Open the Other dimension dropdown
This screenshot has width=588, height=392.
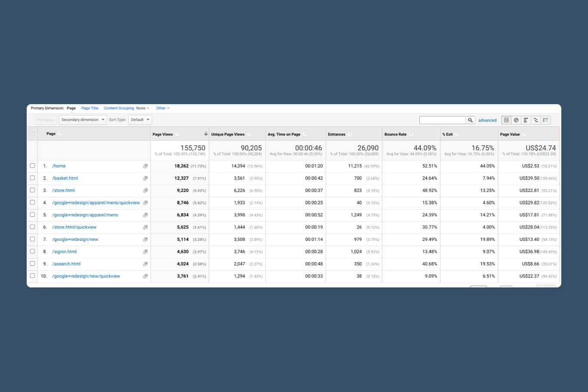point(162,108)
